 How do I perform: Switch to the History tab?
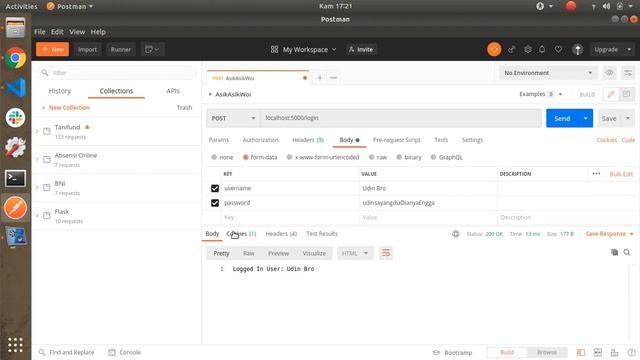tap(60, 91)
